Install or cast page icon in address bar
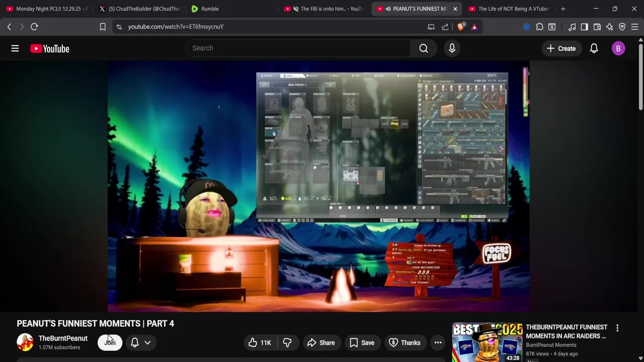Screen dimensions: 644x362 431,27
